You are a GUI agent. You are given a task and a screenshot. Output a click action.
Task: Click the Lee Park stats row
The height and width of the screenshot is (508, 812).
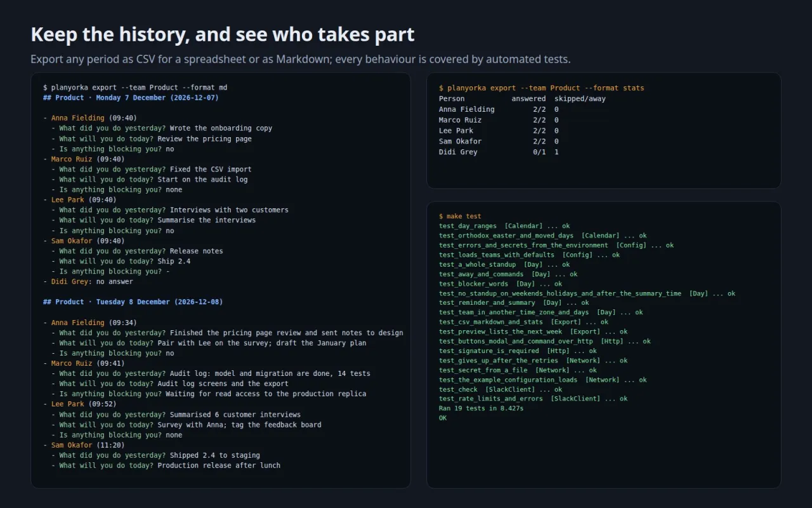tap(499, 131)
